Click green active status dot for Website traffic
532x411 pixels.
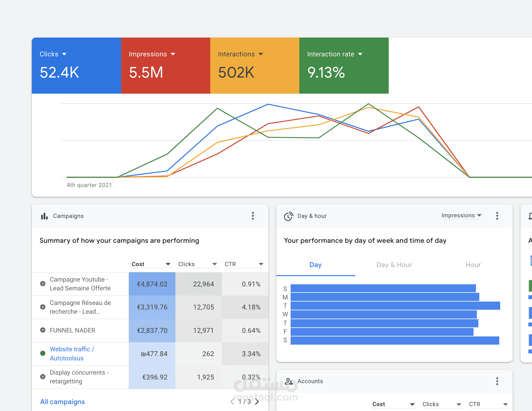(x=43, y=353)
